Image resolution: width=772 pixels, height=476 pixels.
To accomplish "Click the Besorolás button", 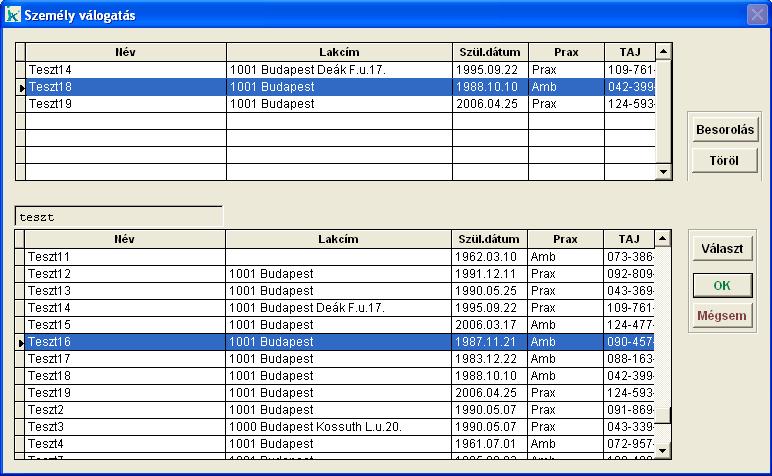I will coord(725,130).
